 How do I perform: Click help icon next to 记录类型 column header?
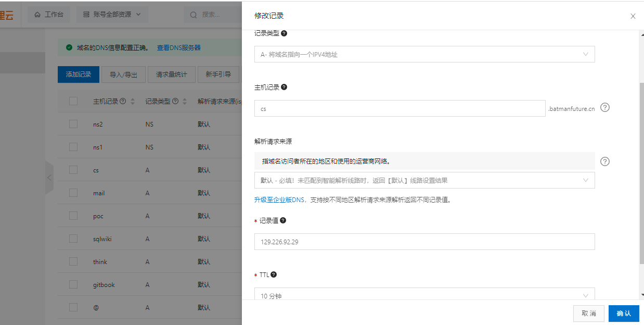tap(175, 102)
